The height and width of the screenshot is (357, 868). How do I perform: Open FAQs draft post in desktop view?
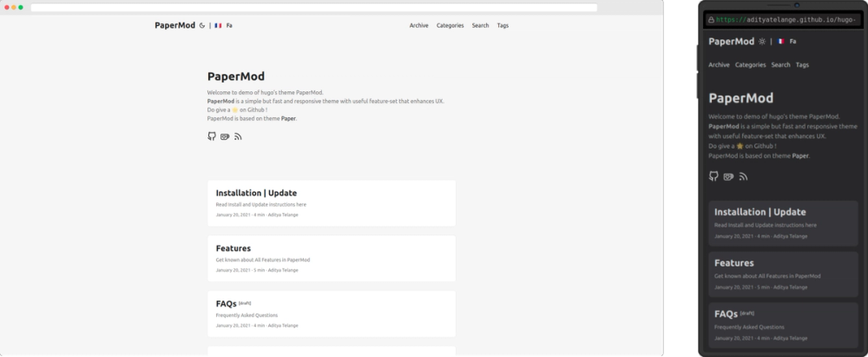pos(332,314)
